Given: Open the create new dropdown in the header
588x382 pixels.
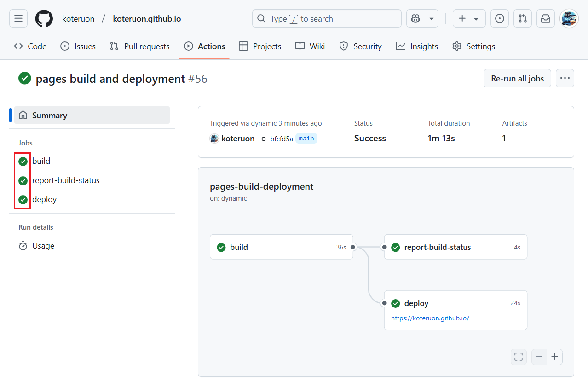Looking at the screenshot, I should point(469,18).
